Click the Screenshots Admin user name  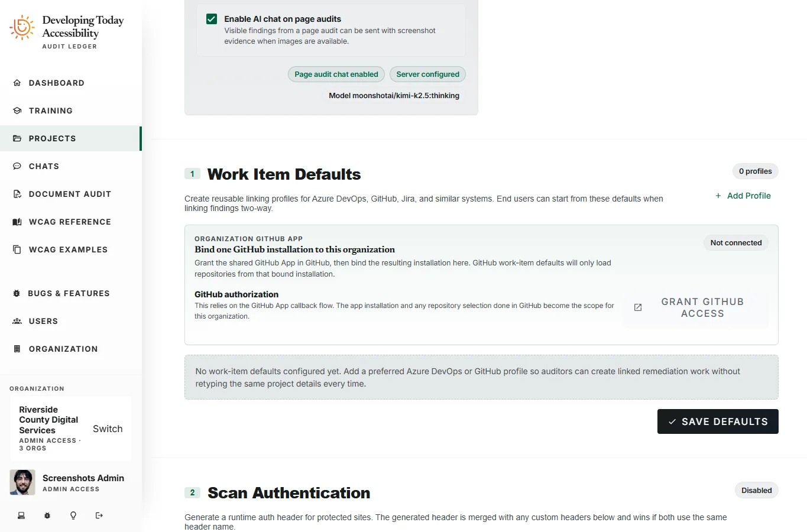point(83,478)
